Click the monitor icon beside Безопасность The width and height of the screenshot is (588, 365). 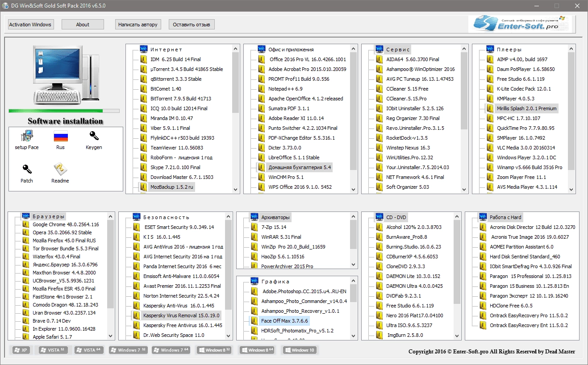click(x=137, y=217)
